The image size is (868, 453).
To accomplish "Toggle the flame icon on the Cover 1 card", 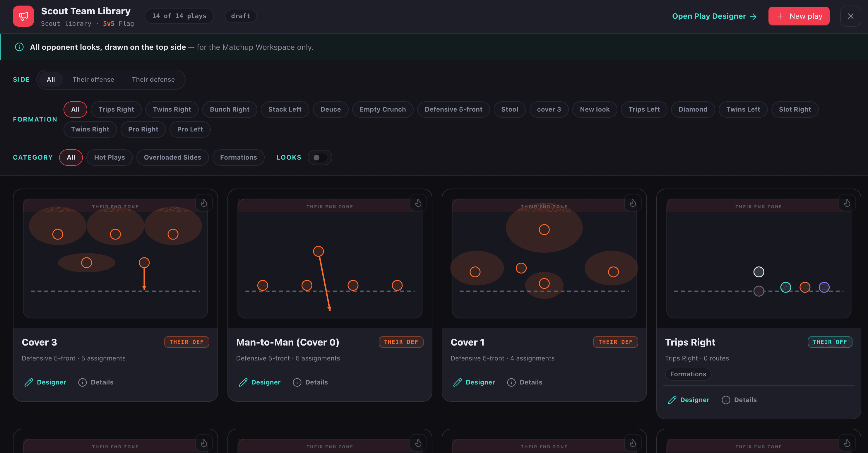I will coord(633,203).
